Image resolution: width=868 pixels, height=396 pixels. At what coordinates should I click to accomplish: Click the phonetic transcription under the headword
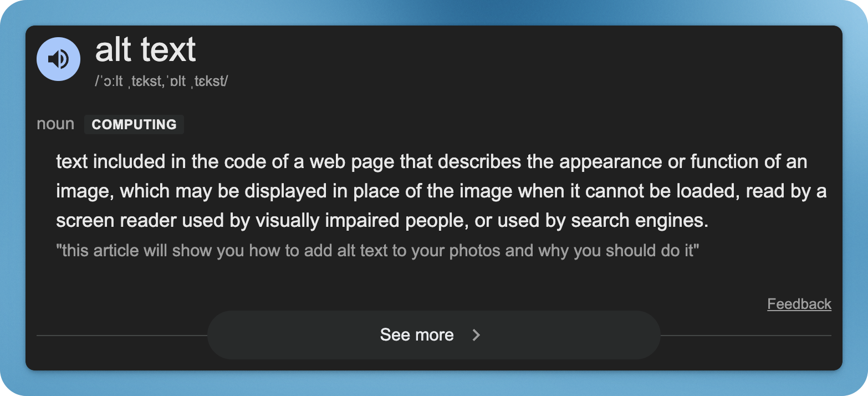coord(161,82)
